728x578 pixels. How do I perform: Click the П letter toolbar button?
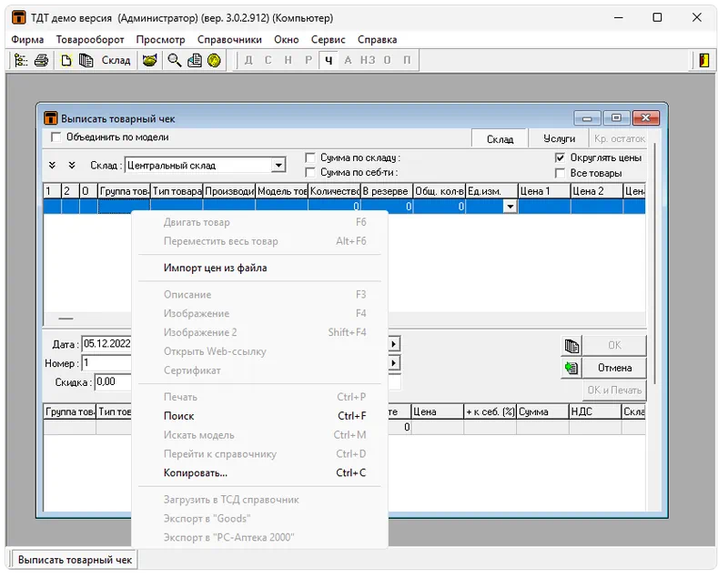point(407,60)
